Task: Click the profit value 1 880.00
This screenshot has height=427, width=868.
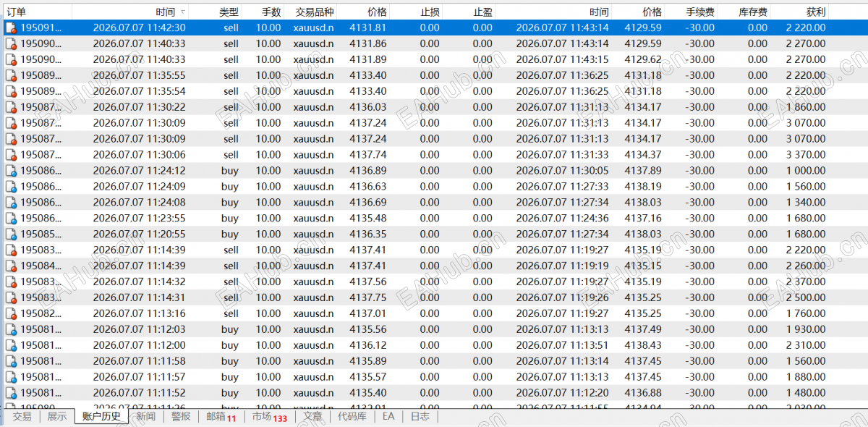Action: click(x=806, y=378)
